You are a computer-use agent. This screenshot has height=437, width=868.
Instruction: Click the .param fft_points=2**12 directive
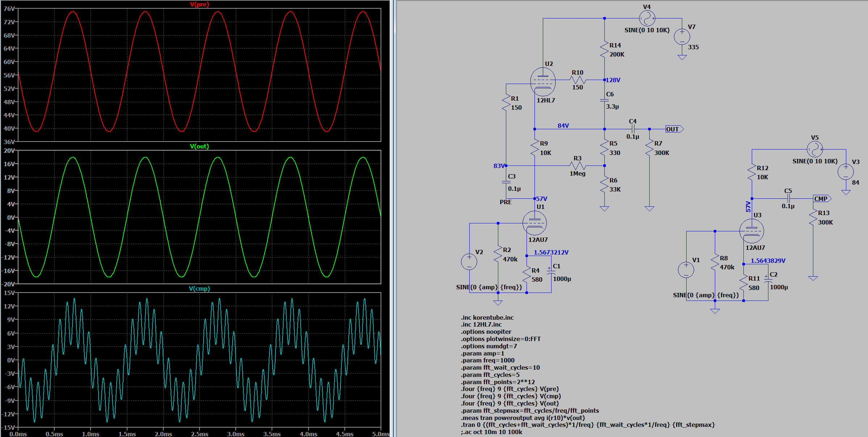(498, 382)
